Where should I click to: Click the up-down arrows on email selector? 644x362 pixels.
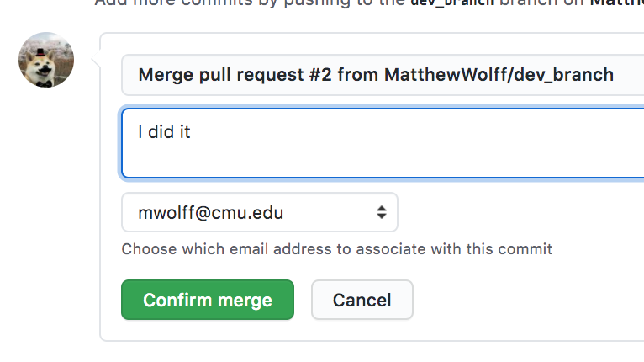click(382, 212)
